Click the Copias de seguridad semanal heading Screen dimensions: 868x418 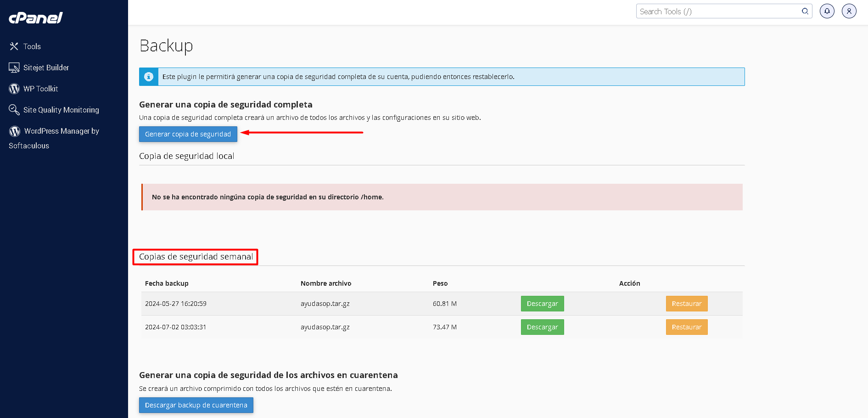click(x=196, y=257)
